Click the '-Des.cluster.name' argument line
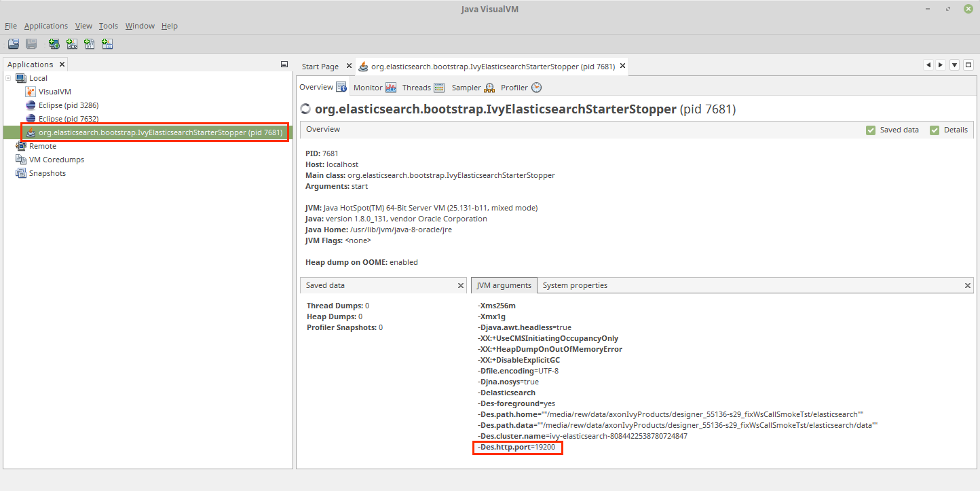This screenshot has height=491, width=980. [582, 436]
